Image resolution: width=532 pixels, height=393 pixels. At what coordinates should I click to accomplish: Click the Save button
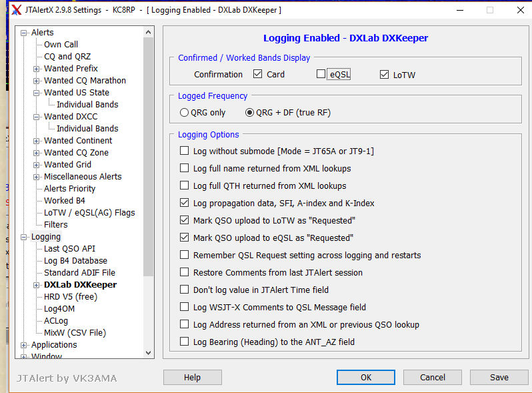pos(499,378)
